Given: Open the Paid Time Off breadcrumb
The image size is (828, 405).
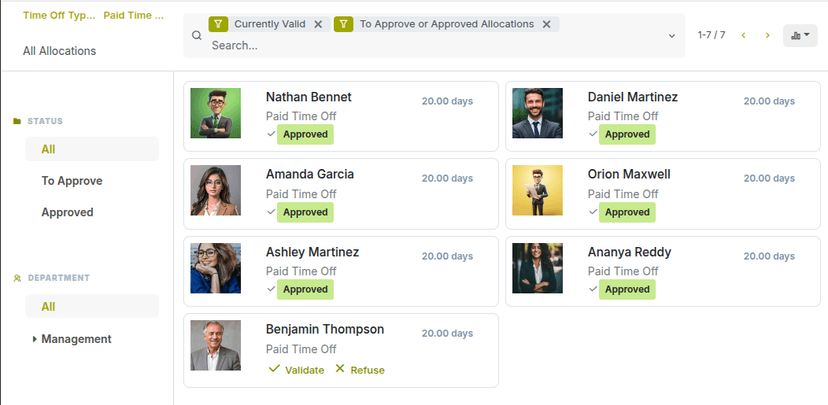Looking at the screenshot, I should [134, 16].
